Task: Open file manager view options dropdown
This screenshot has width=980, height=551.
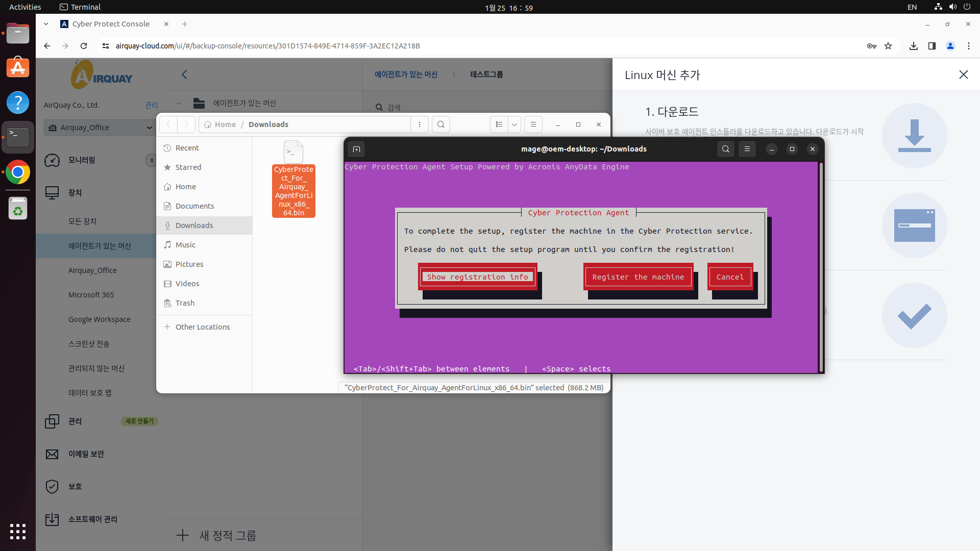Action: pyautogui.click(x=514, y=124)
